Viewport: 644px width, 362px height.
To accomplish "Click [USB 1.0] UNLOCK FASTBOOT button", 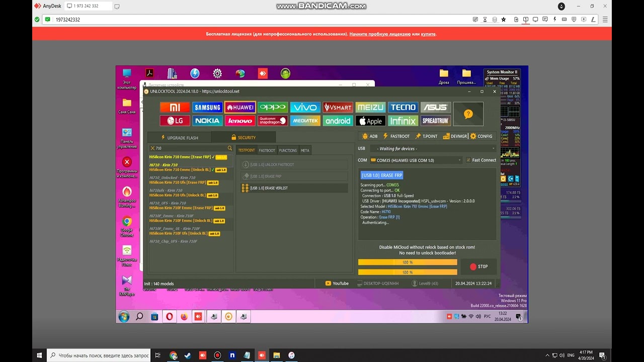I will (x=294, y=165).
